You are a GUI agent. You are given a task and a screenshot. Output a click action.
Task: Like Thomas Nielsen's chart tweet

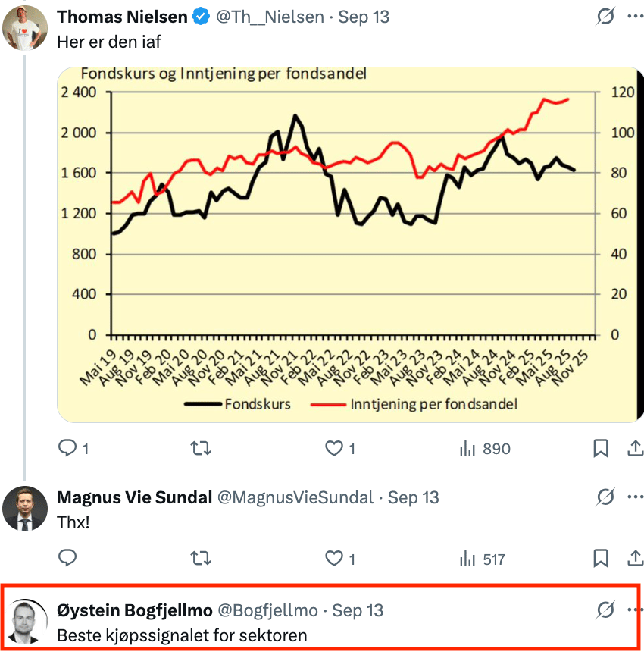tap(334, 449)
